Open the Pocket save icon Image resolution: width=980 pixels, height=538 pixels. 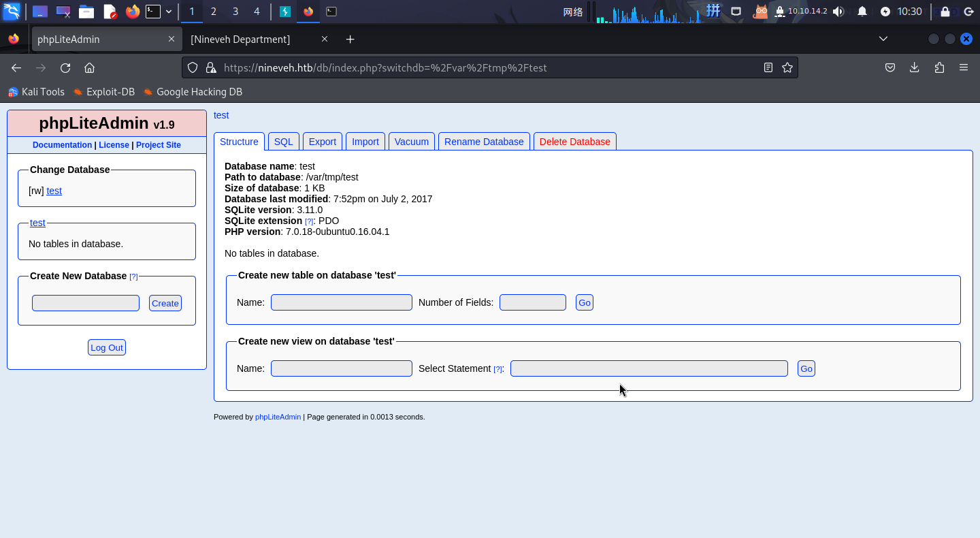click(890, 67)
